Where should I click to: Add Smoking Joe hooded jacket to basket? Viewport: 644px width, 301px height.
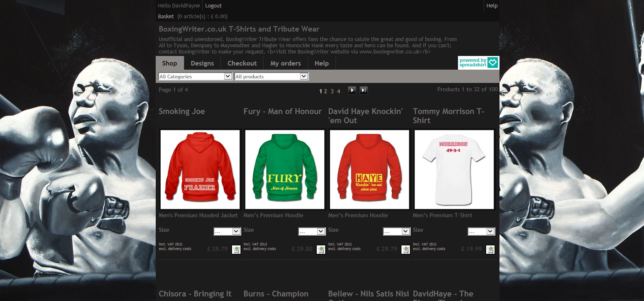(236, 249)
